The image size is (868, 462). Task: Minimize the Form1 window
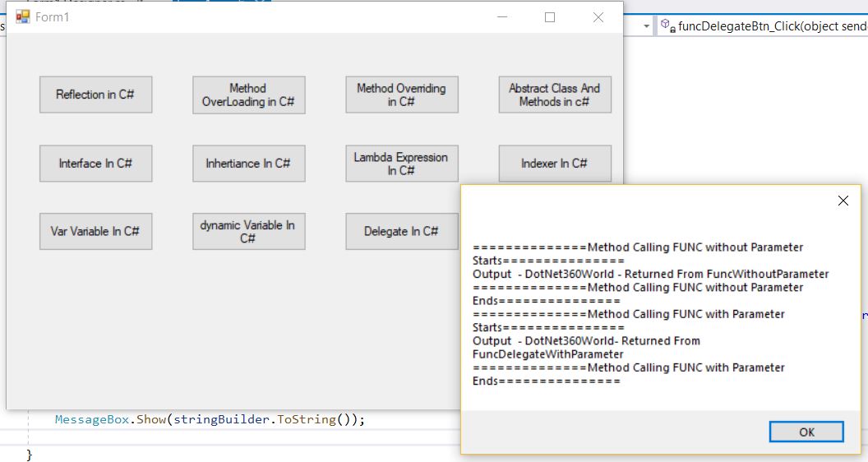502,17
